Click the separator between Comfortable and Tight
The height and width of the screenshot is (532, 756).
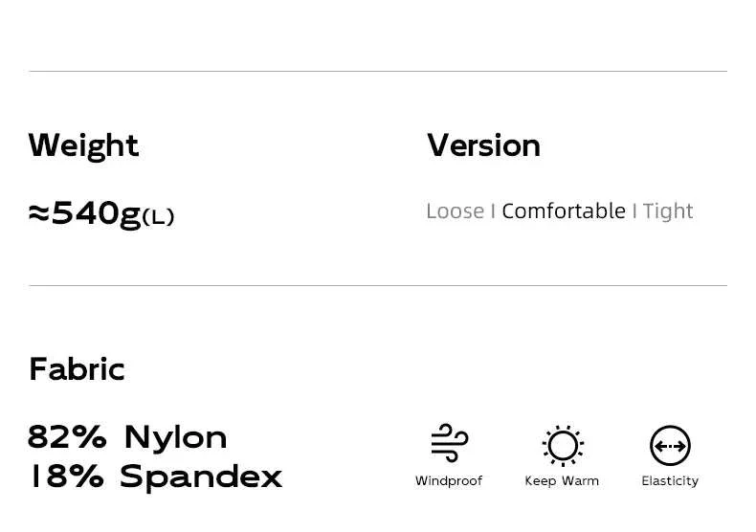pos(634,211)
